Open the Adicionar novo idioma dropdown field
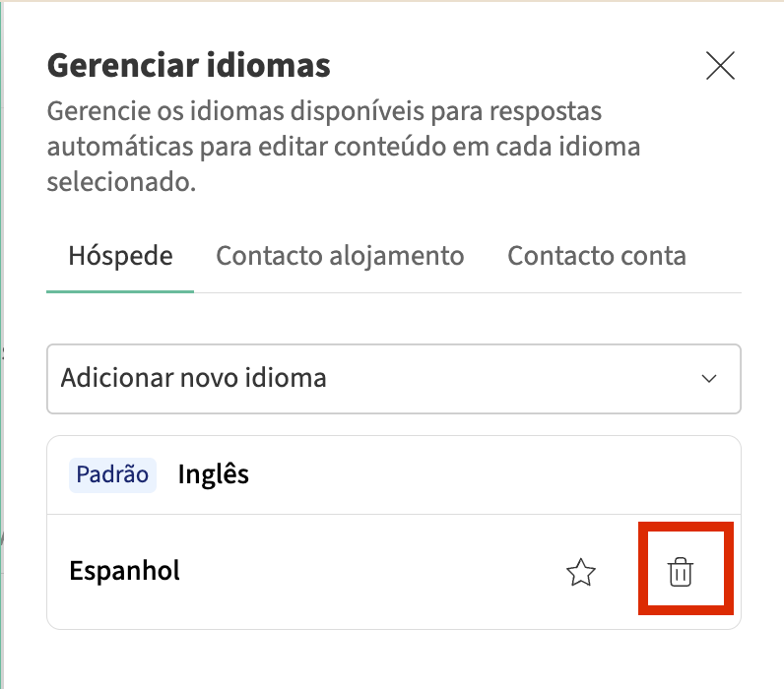 [x=393, y=378]
